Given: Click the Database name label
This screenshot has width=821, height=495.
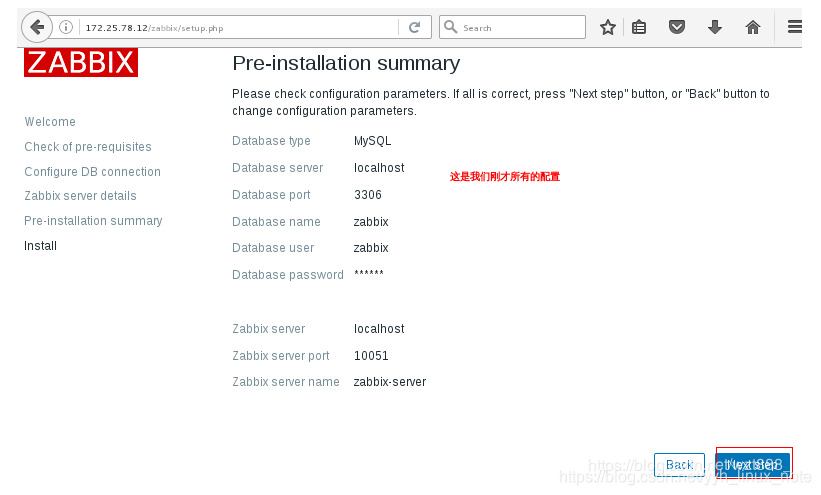Looking at the screenshot, I should [x=276, y=222].
